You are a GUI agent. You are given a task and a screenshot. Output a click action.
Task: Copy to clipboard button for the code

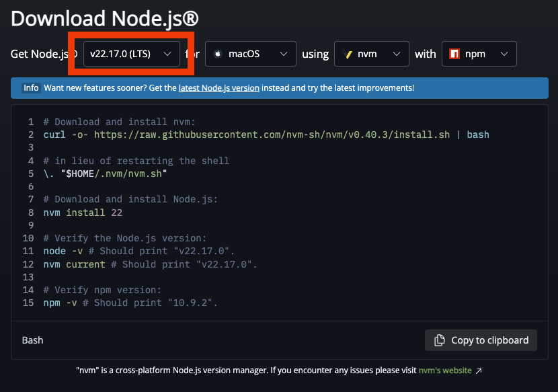(x=481, y=340)
